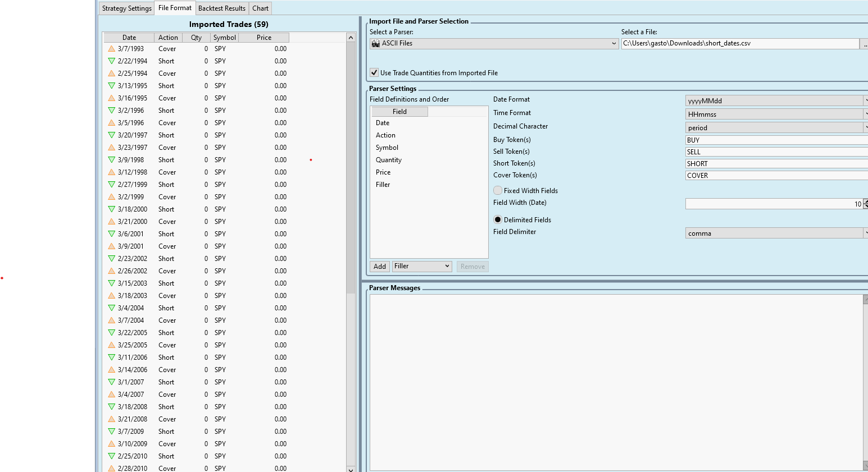Select the Cover icon for 3/9/2001
The width and height of the screenshot is (868, 472).
click(x=112, y=246)
